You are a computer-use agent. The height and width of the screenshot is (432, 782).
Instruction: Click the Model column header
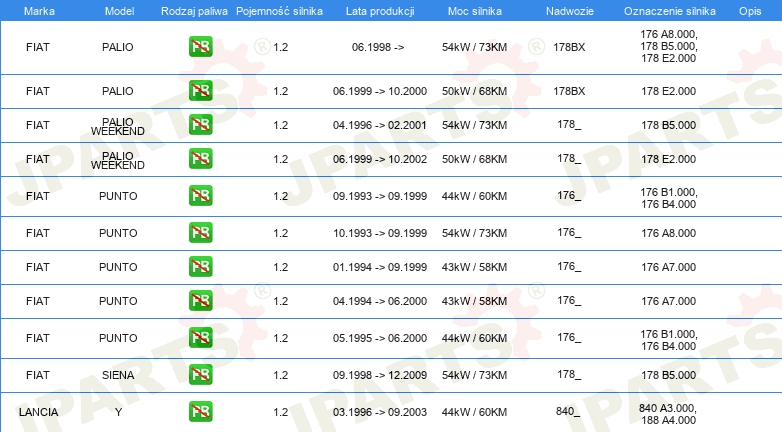point(119,11)
